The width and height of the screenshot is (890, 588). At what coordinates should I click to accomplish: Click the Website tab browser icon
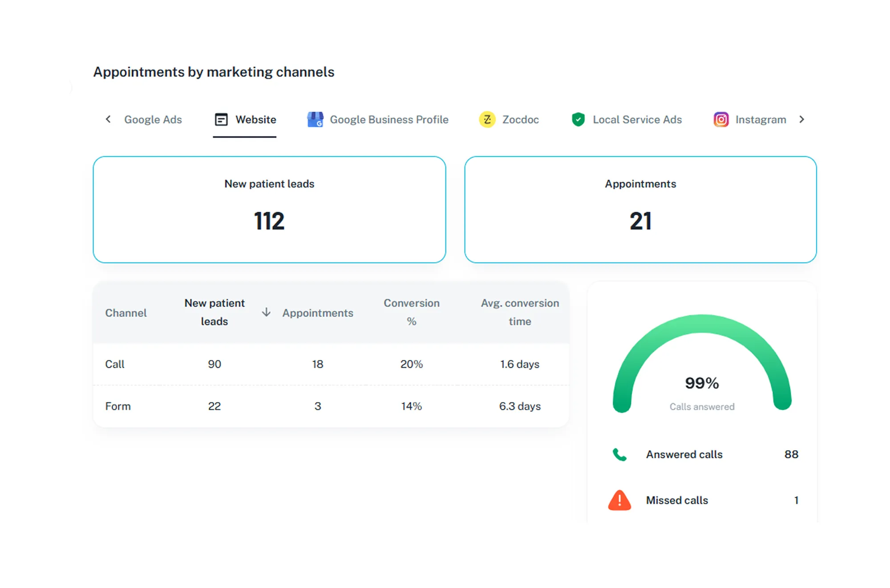(221, 120)
